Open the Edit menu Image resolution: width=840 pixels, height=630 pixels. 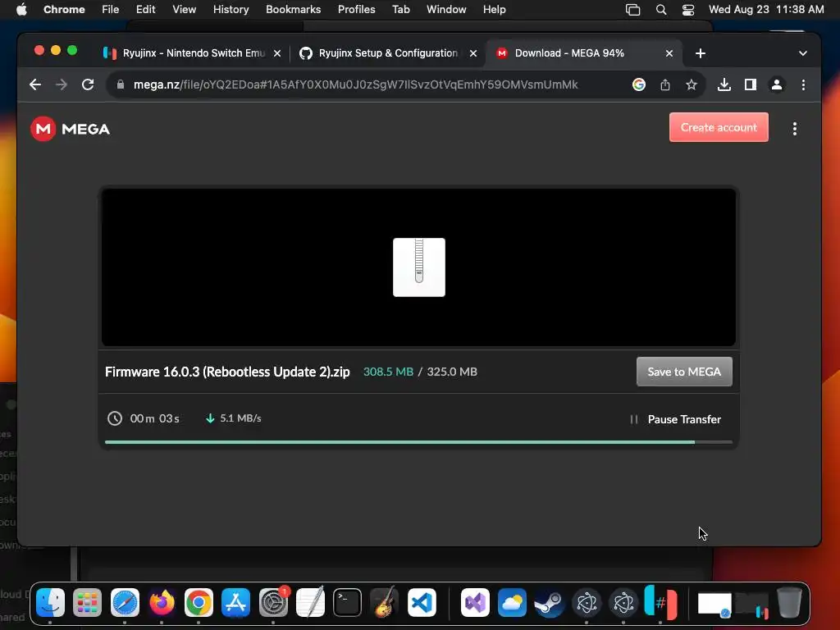coord(145,10)
